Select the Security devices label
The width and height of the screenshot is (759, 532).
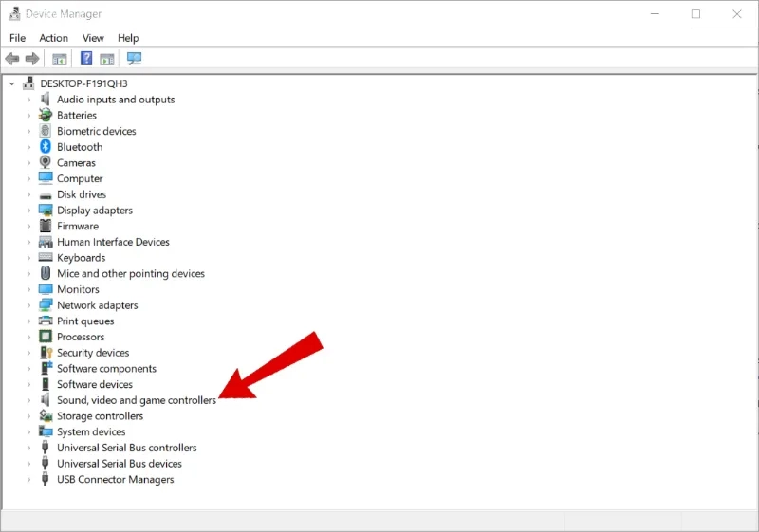tap(93, 353)
